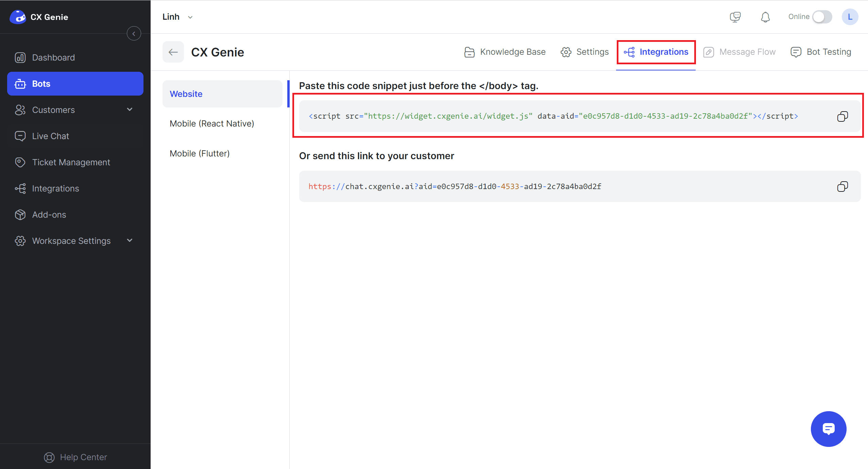Click the Message Flow edit icon
The height and width of the screenshot is (469, 868).
(709, 52)
